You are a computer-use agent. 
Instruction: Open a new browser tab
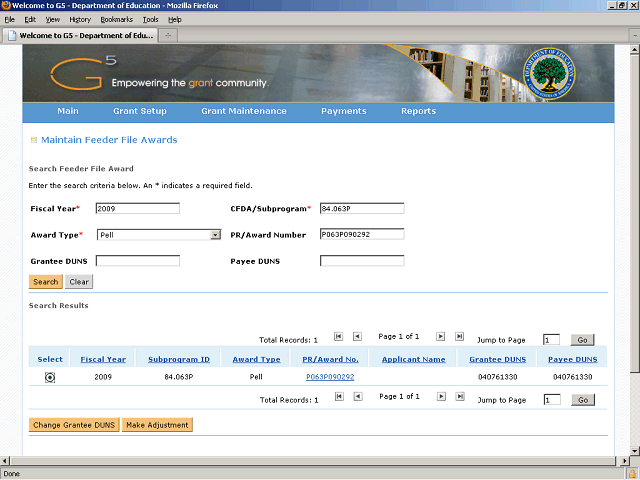tap(168, 36)
